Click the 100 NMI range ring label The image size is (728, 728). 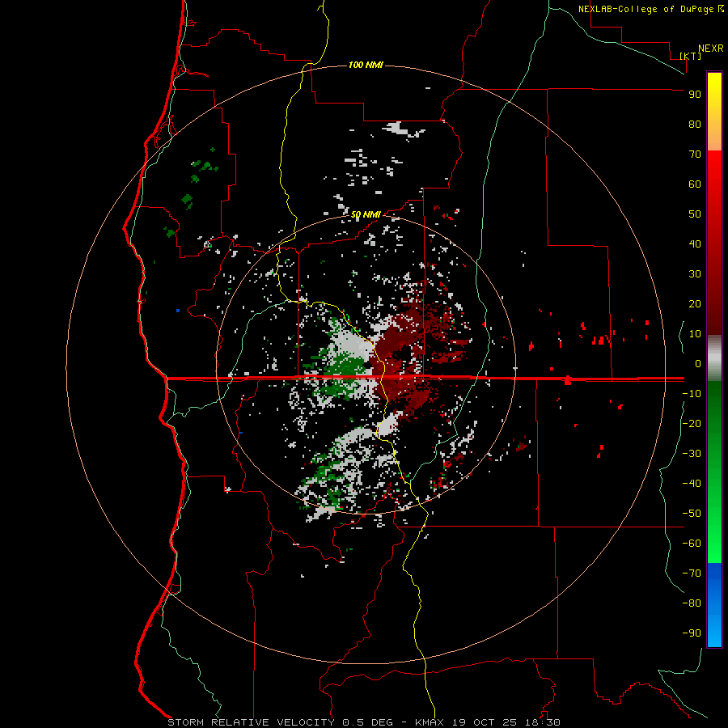click(366, 65)
